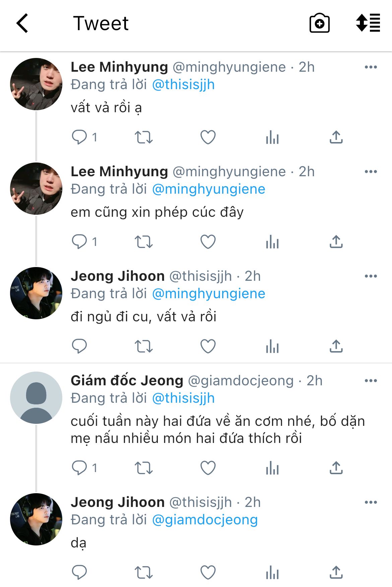
Task: View analytics for Giám đốc Jeong's tweet
Action: pos(272,468)
